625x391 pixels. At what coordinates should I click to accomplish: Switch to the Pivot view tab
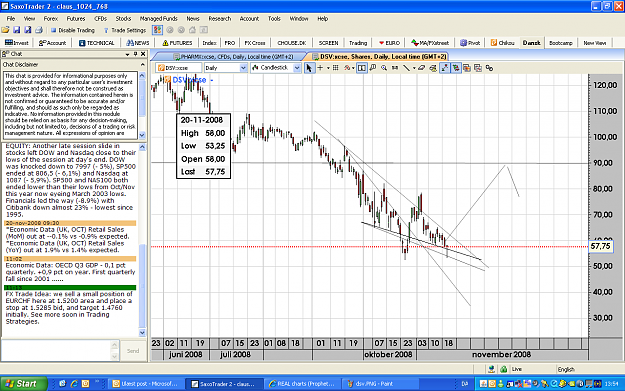[470, 43]
